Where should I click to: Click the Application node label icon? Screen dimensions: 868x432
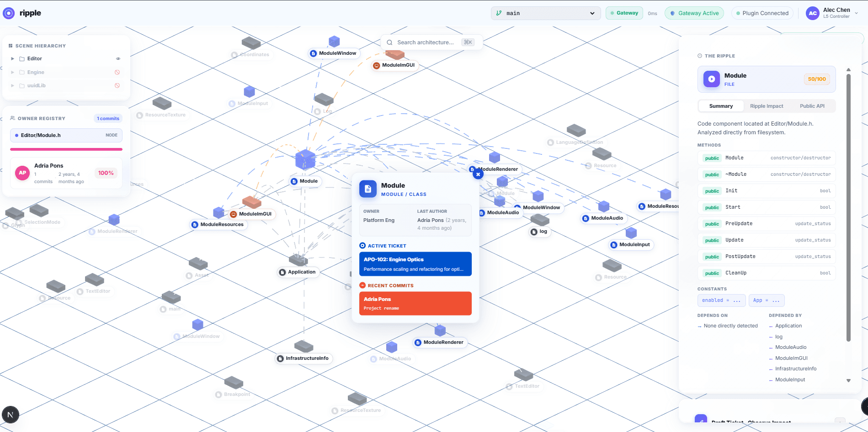point(282,272)
